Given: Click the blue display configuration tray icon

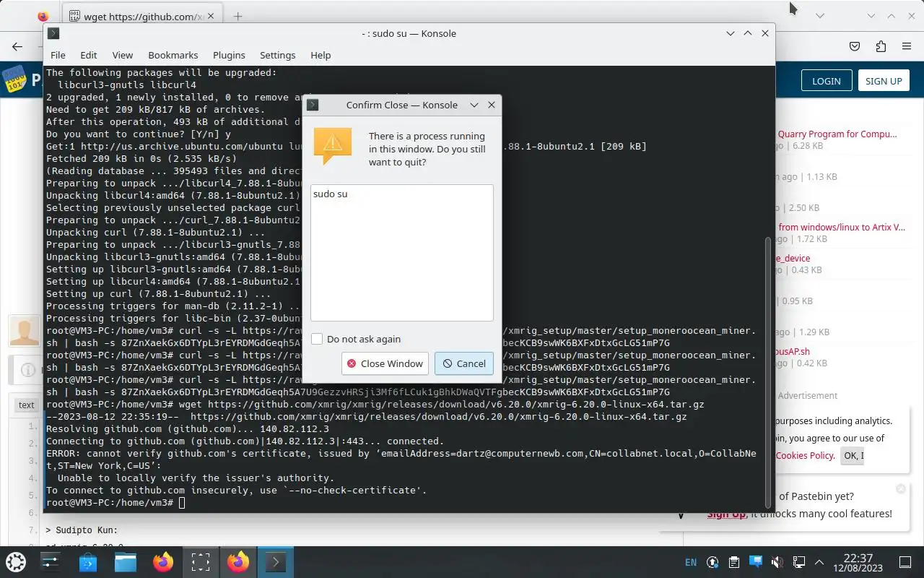Looking at the screenshot, I should pyautogui.click(x=756, y=561).
